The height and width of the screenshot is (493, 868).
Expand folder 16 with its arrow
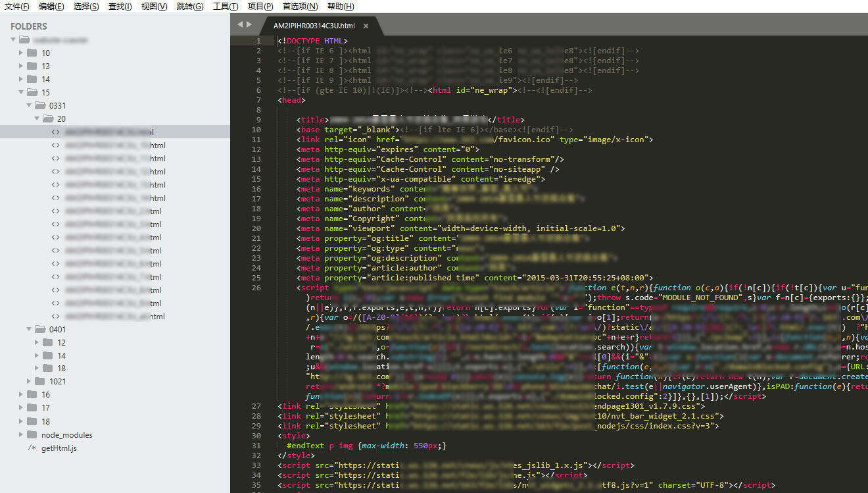21,394
